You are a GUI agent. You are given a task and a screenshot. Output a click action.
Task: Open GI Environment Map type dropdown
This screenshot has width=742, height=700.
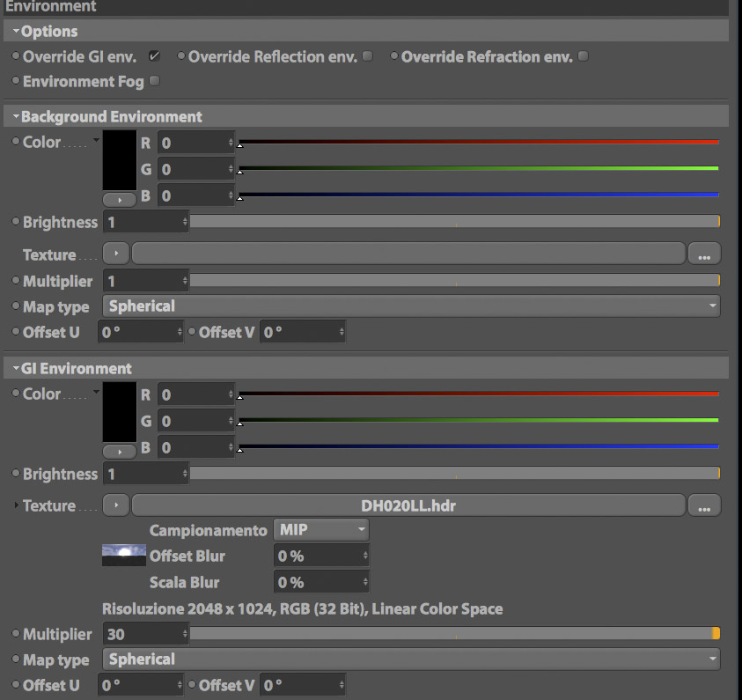point(411,659)
